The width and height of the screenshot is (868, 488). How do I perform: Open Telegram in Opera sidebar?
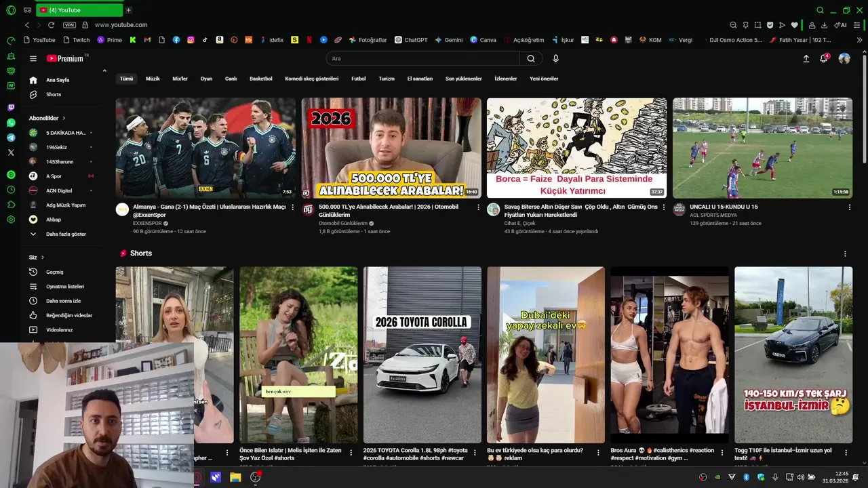11,138
